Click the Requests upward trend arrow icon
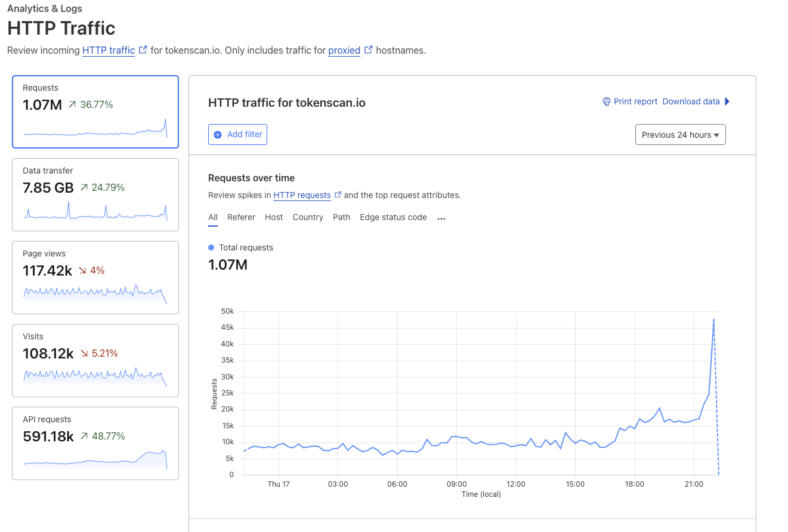This screenshot has width=788, height=532. click(x=72, y=104)
